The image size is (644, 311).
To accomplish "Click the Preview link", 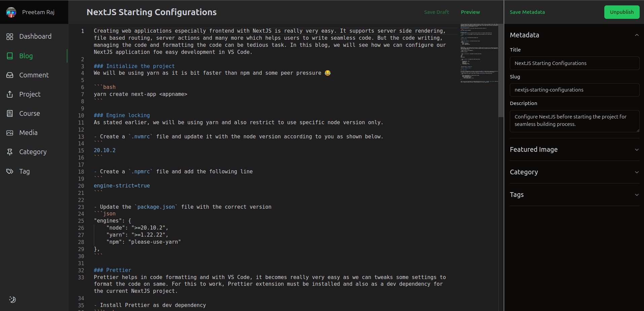I will pyautogui.click(x=470, y=12).
